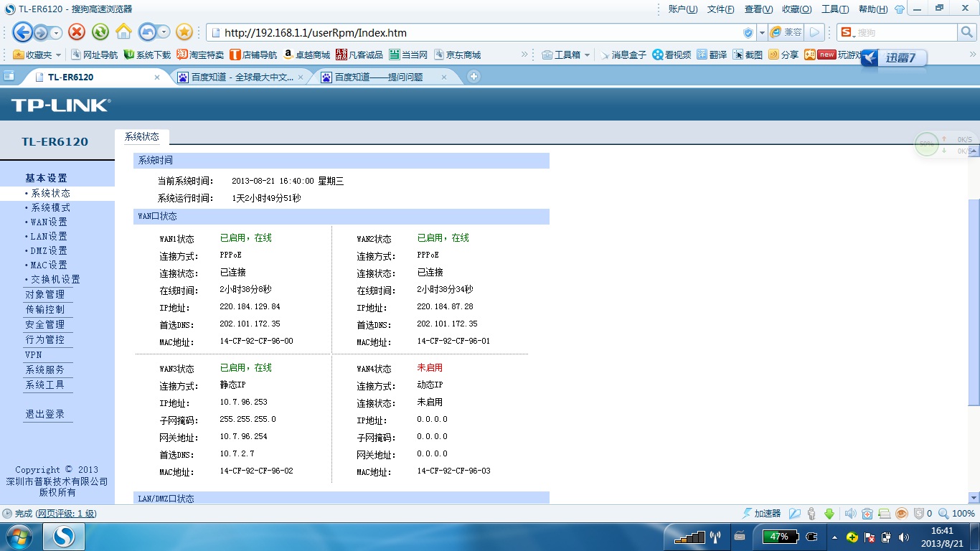980x551 pixels.
Task: Click the page vertical scrollbar down arrow
Action: (x=974, y=498)
